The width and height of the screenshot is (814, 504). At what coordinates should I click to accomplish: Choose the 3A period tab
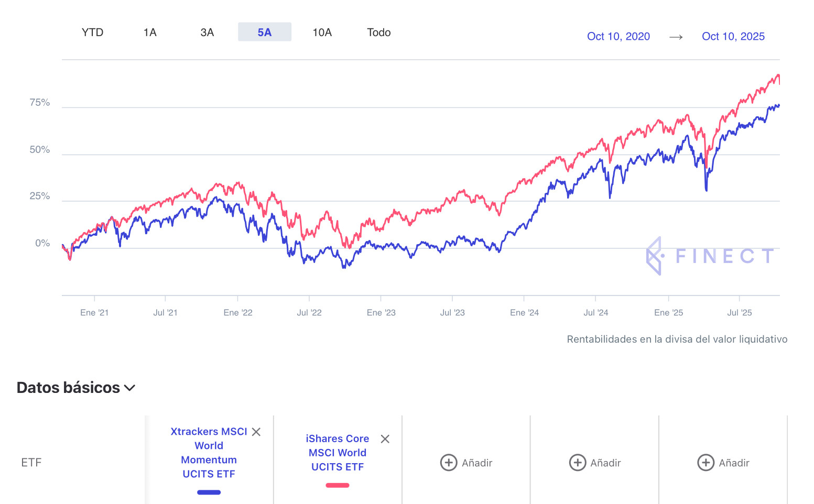207,32
